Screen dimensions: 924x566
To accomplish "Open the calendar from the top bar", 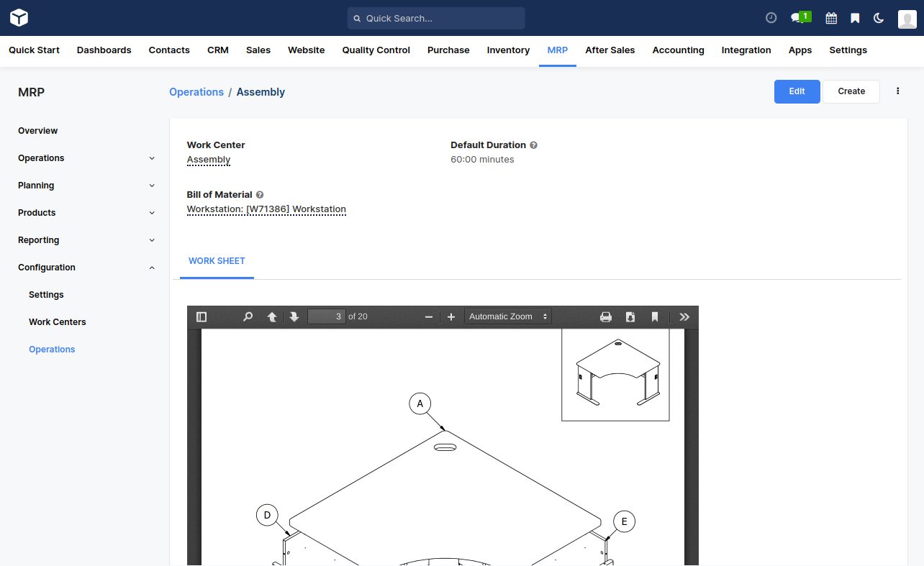I will [830, 18].
